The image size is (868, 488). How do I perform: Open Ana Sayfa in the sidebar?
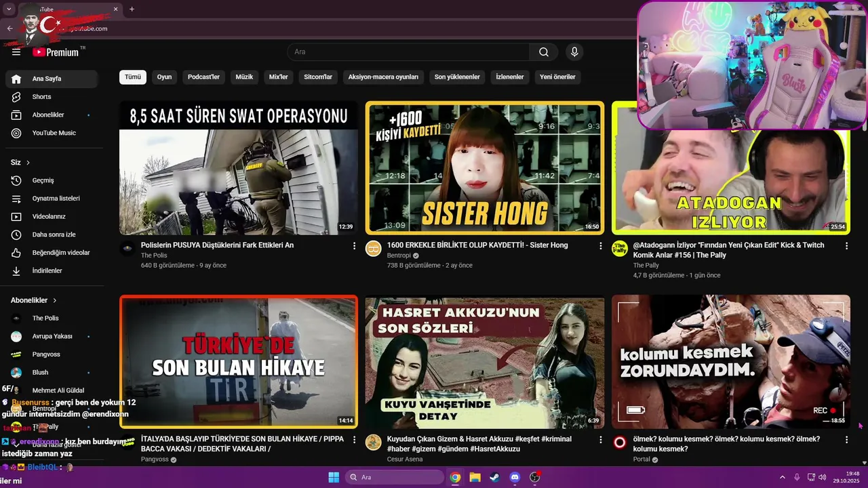pos(52,79)
